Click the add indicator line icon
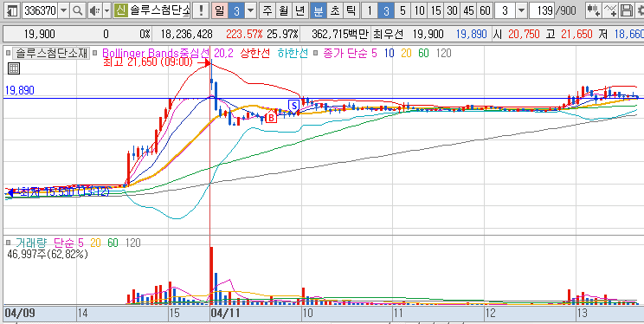644x324 pixels. [610, 10]
